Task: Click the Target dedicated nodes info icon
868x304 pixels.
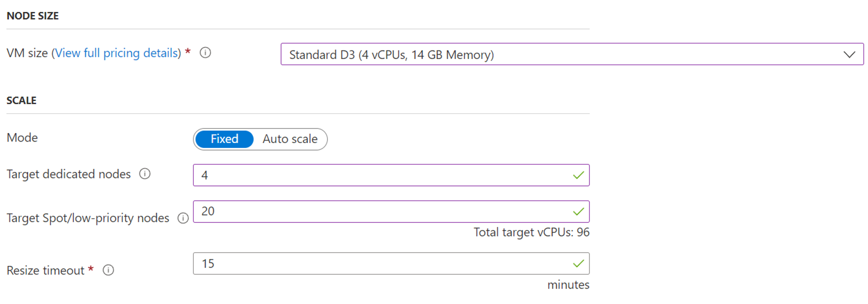Action: (145, 174)
